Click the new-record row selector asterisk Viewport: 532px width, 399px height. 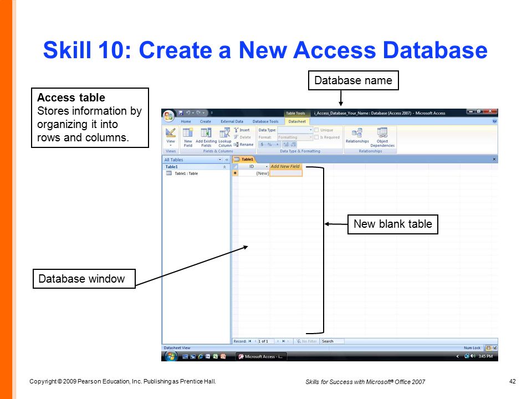235,173
